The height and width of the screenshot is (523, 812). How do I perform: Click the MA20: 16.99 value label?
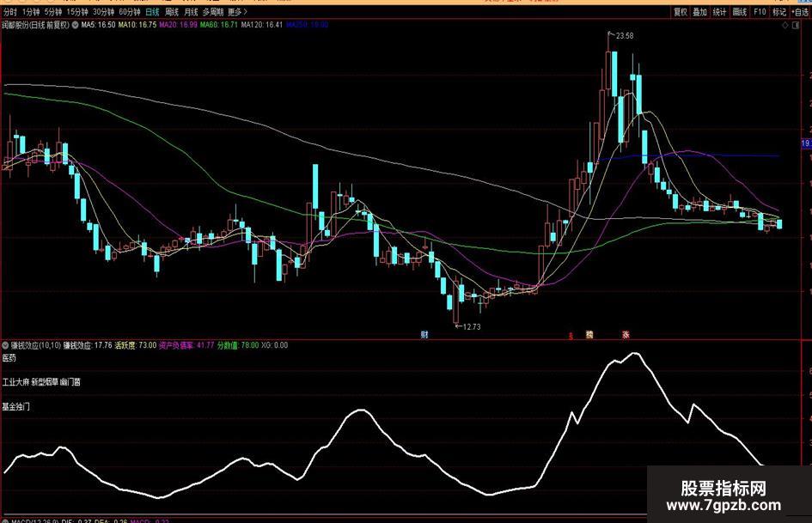(178, 24)
